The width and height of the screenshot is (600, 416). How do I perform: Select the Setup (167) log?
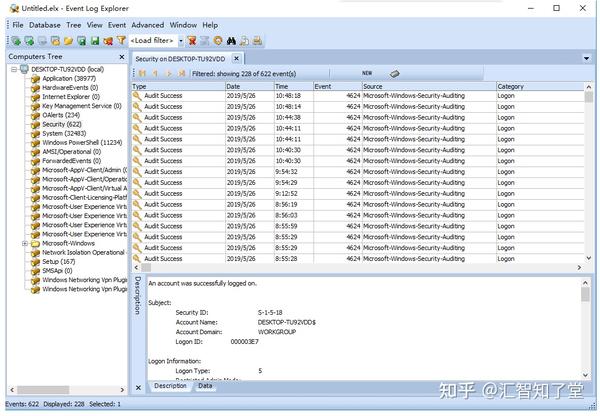pos(59,262)
